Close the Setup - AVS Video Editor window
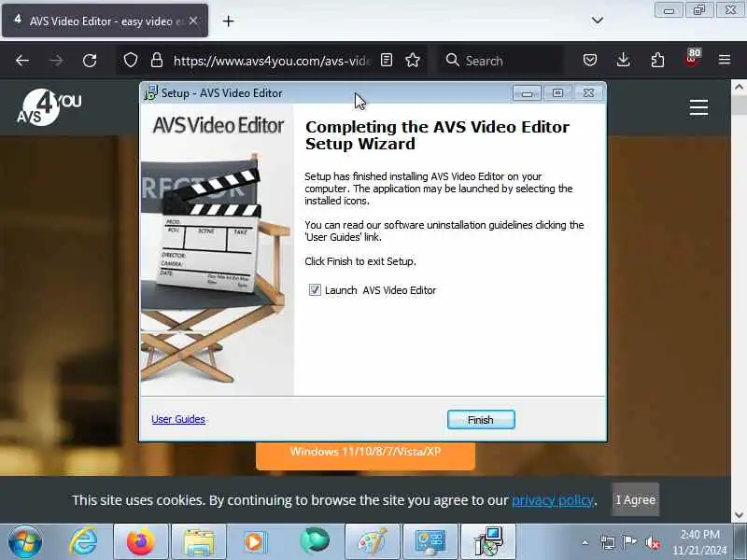747x560 pixels. coord(589,92)
